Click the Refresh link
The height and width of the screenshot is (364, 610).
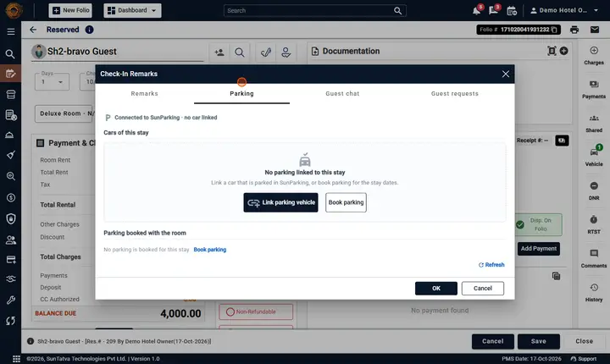(491, 265)
